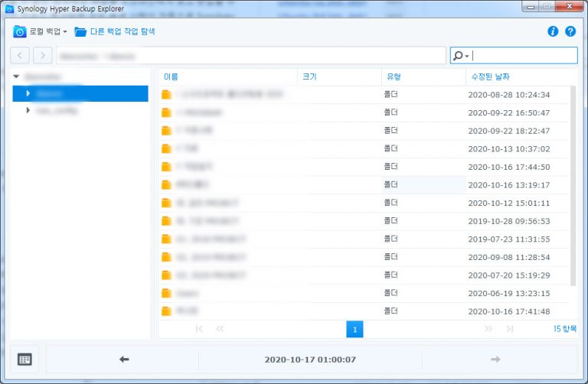Screen dimensions: 588x384
Task: Click the Hyper Backup Explorer title bar icon
Action: pyautogui.click(x=9, y=8)
